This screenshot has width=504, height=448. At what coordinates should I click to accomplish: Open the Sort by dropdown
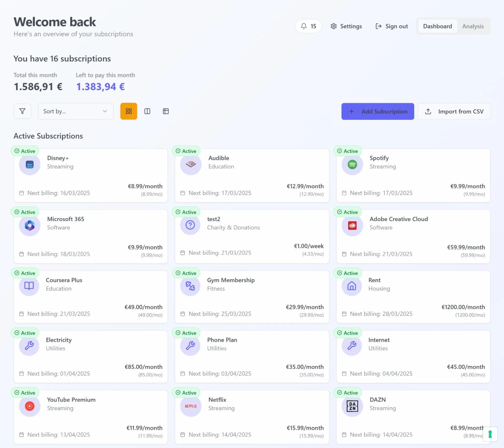click(76, 111)
